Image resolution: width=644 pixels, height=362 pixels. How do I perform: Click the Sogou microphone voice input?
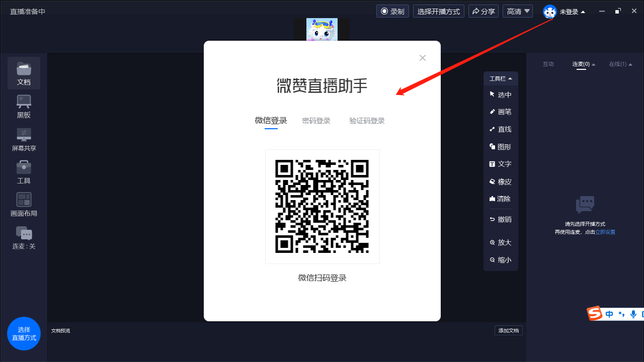[x=633, y=314]
